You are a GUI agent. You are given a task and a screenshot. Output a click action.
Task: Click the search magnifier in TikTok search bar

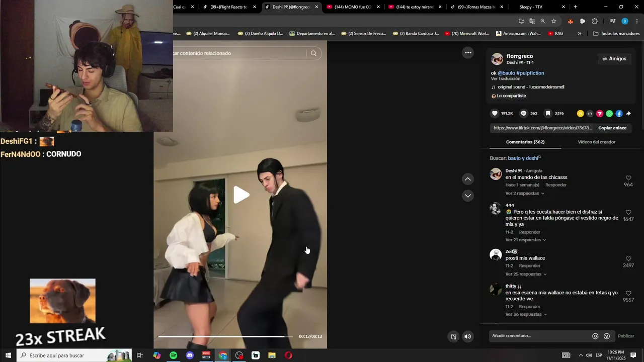(313, 53)
